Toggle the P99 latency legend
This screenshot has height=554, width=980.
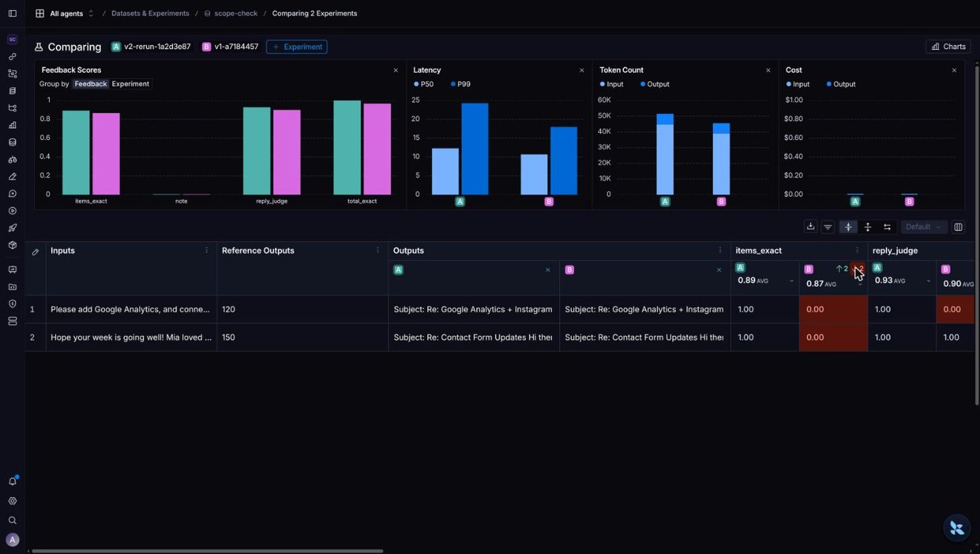(459, 84)
